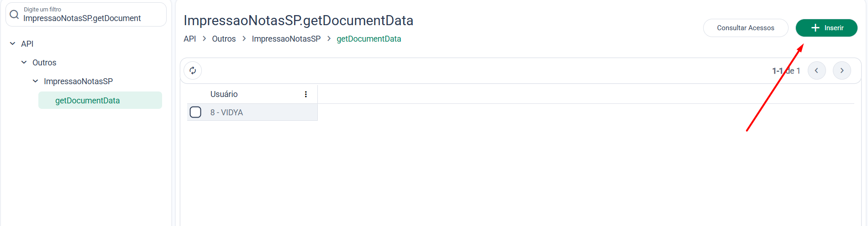Open the API breadcrumb link

[190, 39]
